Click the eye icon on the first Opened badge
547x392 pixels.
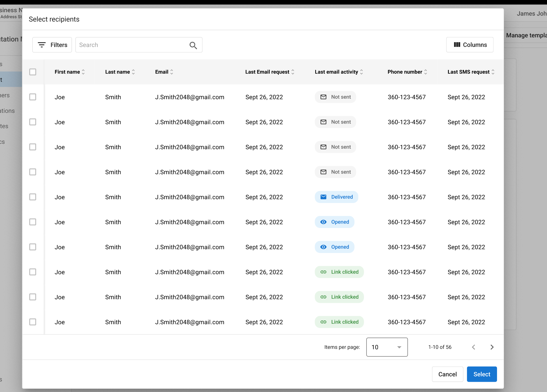[x=323, y=222]
